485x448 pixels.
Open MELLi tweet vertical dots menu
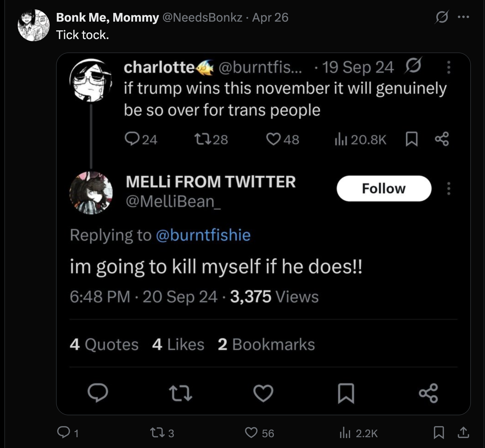[x=449, y=189]
